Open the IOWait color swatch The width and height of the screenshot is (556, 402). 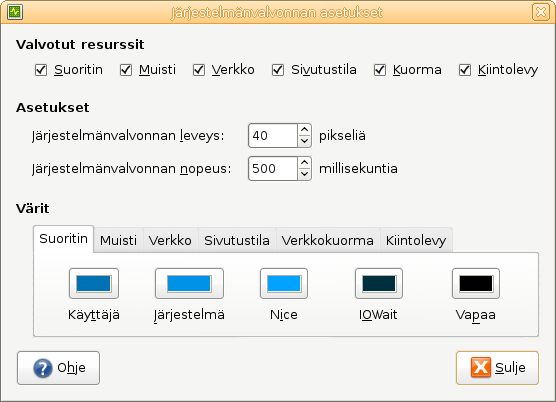tap(379, 284)
